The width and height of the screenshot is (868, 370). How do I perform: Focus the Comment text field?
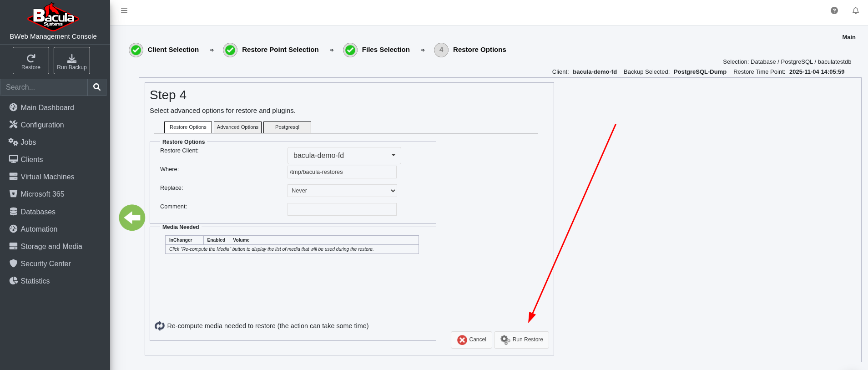point(342,209)
